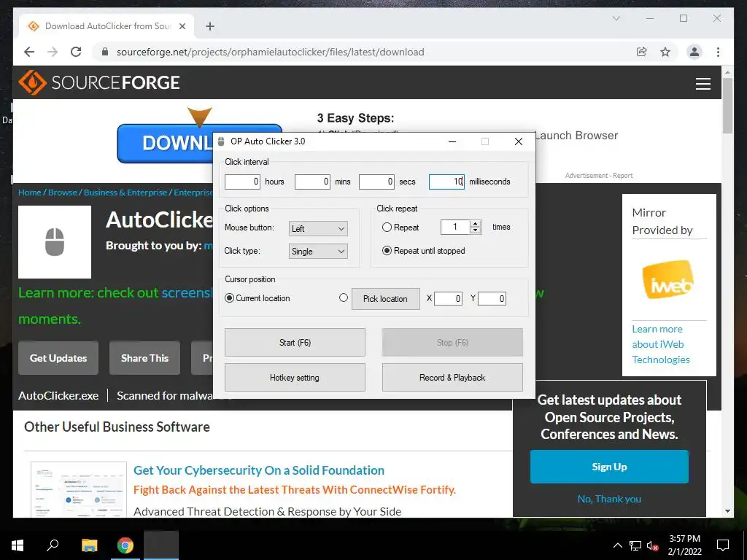Click the repeat times number field
This screenshot has height=560, width=747.
click(455, 227)
